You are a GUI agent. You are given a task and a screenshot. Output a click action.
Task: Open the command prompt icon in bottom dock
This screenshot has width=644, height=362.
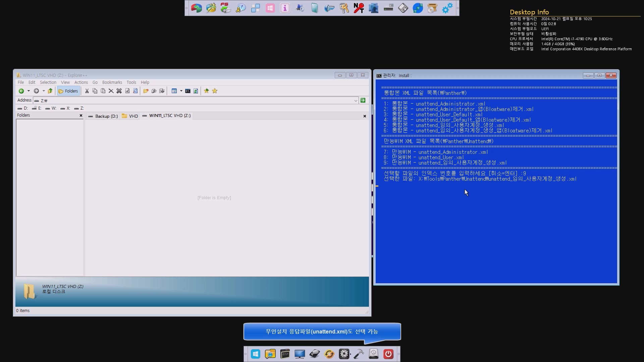[285, 354]
